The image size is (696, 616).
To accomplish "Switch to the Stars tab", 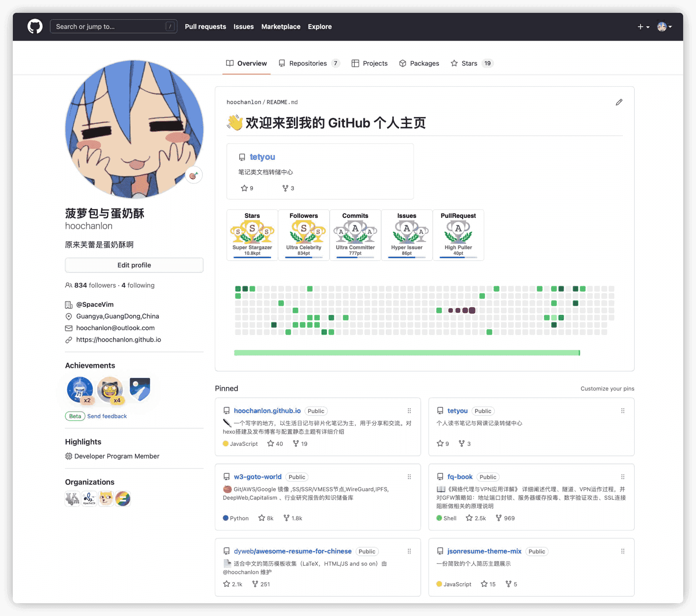I will coord(469,63).
